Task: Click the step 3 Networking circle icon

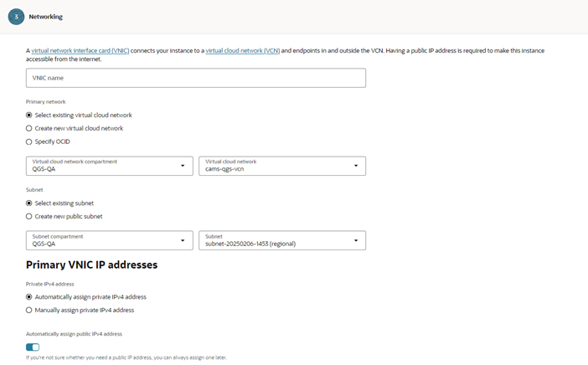Action: (16, 17)
